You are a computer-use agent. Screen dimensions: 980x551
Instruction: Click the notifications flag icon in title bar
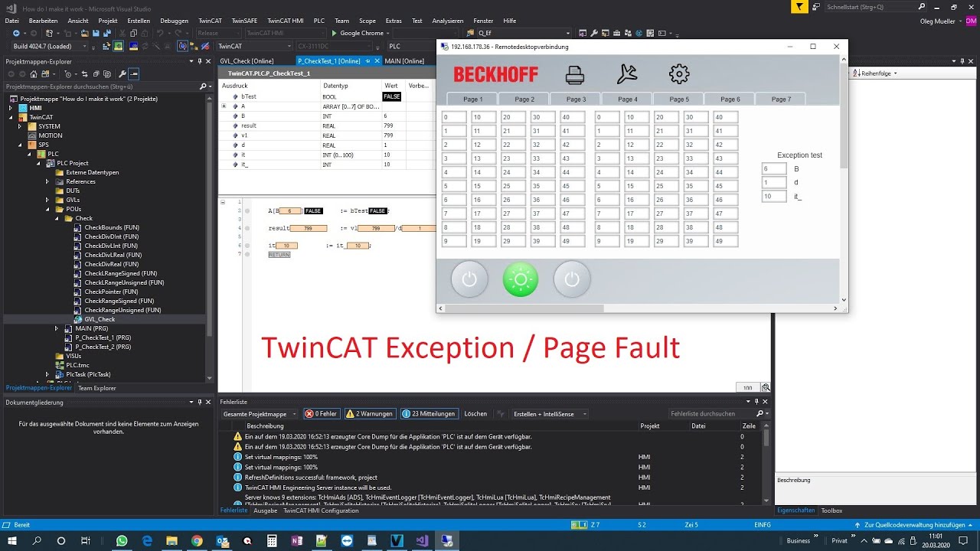(x=799, y=7)
